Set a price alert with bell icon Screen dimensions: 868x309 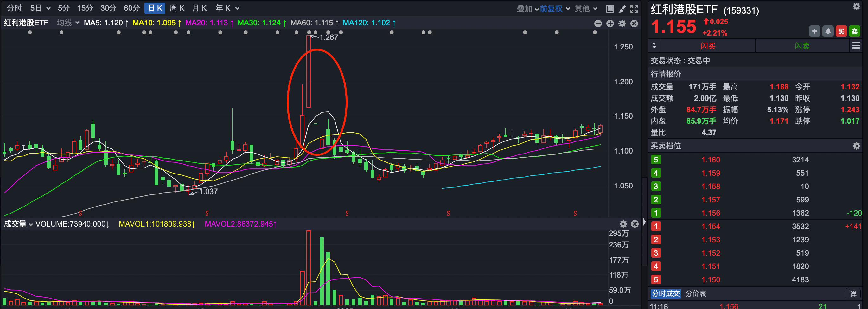(x=828, y=31)
